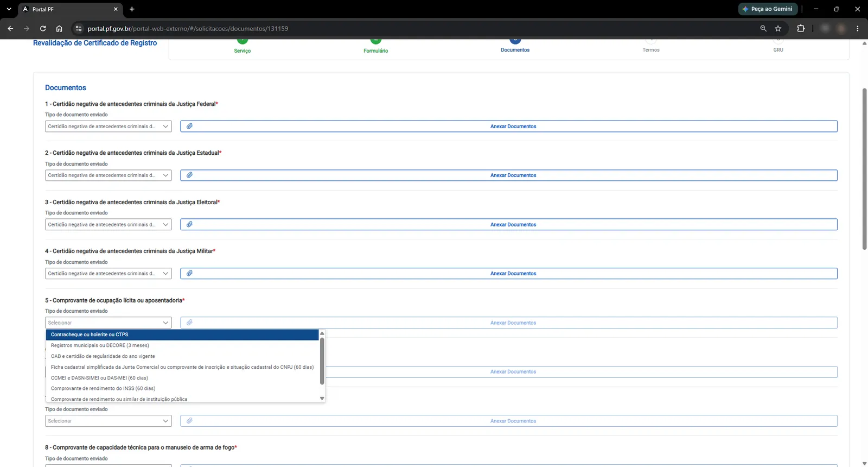Click the Peça ao Gemini button
This screenshot has width=868, height=467.
coord(768,9)
